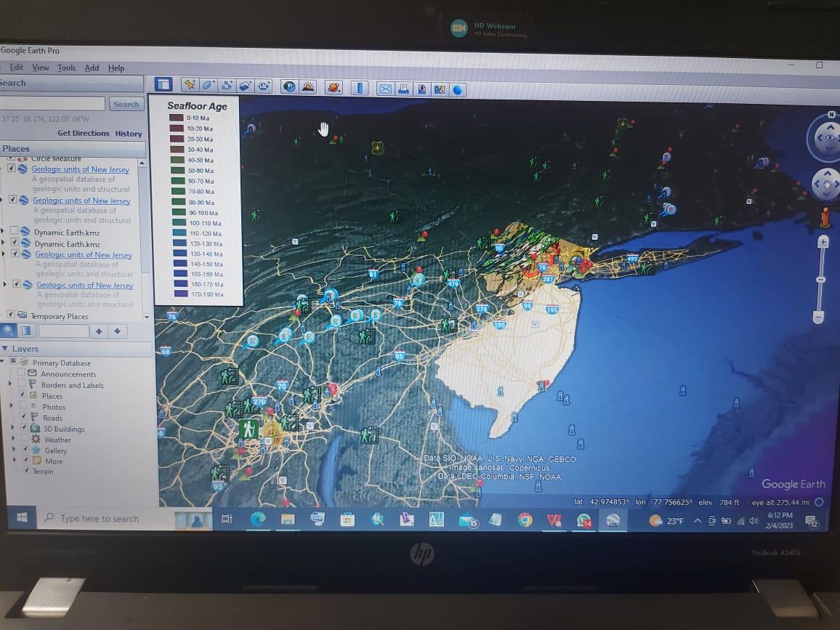Open Google Earth on web globe icon

[x=458, y=90]
